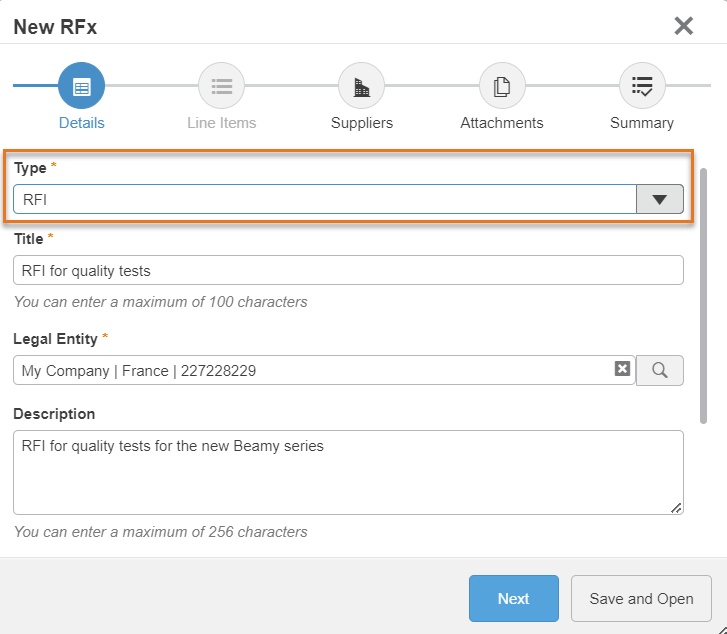The width and height of the screenshot is (727, 634).
Task: Expand the Type dropdown arrow
Action: (660, 199)
